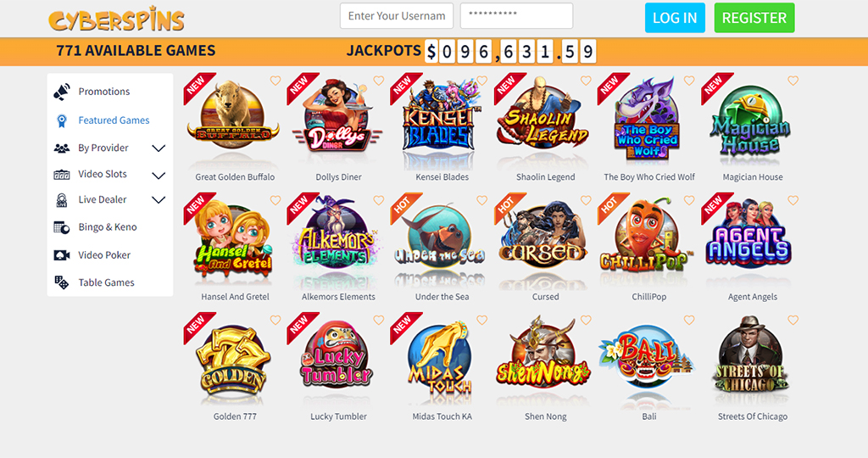
Task: Focus the username input field
Action: (397, 15)
